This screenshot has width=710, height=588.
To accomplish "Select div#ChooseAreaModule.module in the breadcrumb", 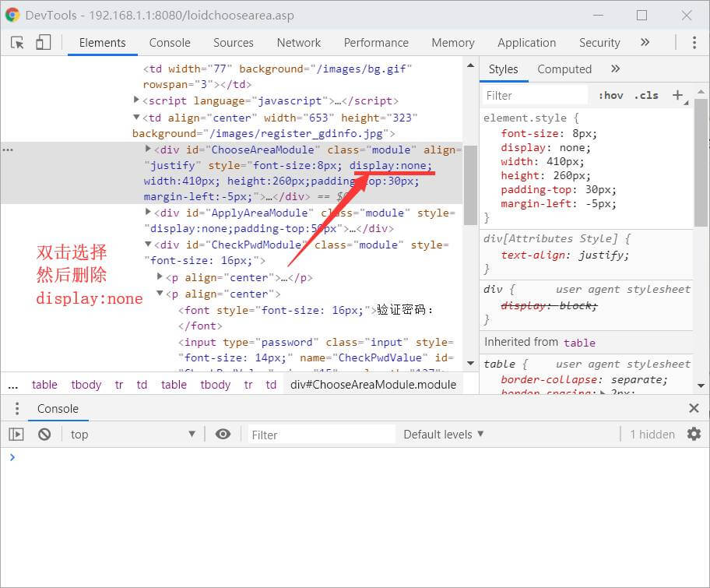I will tap(373, 384).
